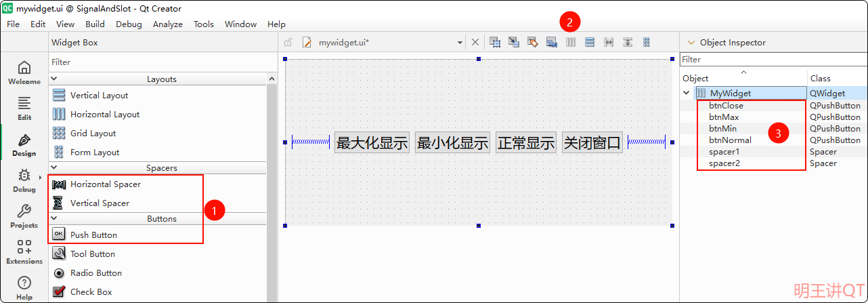868x303 pixels.
Task: Apply Lay Out Horizontally in Splitter icon
Action: coord(609,42)
